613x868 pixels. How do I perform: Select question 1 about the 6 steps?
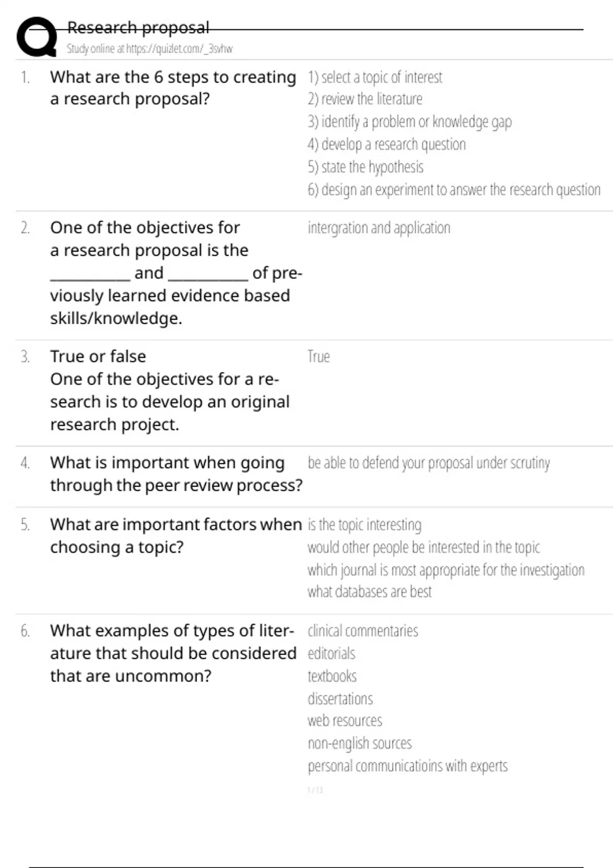pos(173,88)
